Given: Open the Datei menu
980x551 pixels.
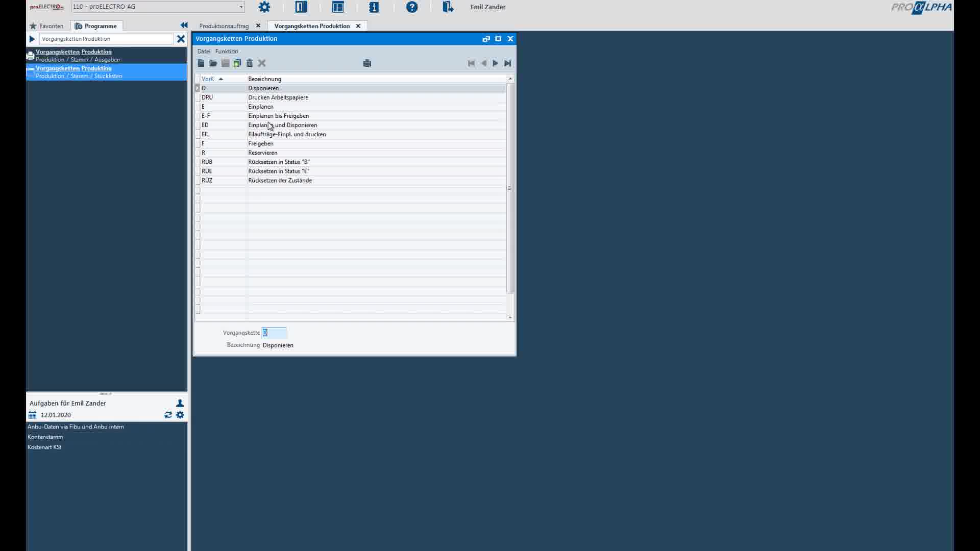Looking at the screenshot, I should (204, 52).
